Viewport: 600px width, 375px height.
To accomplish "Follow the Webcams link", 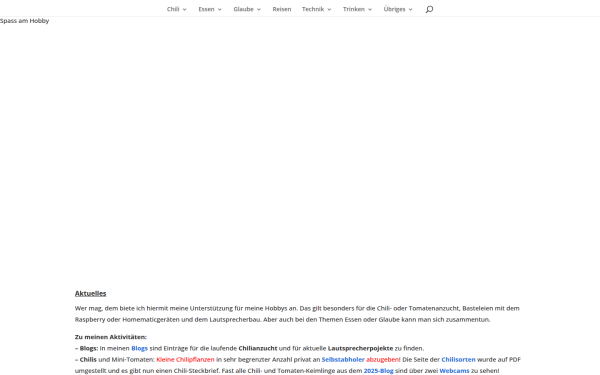I will click(x=454, y=370).
